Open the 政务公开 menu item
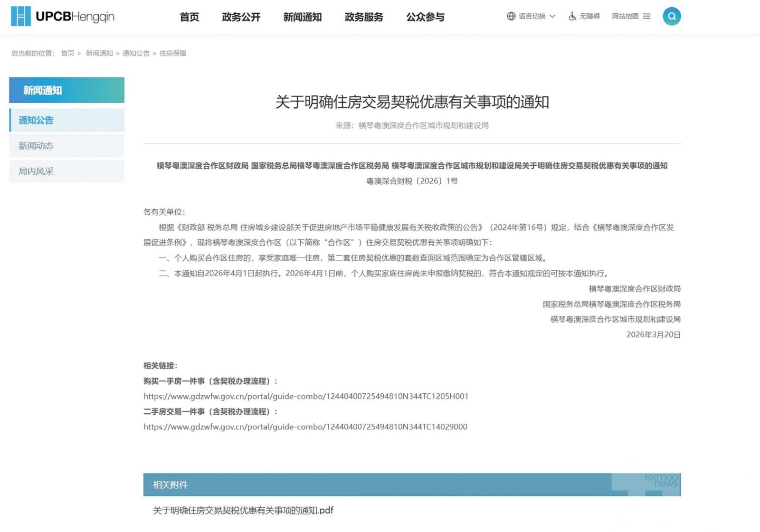Image resolution: width=760 pixels, height=532 pixels. tap(240, 17)
